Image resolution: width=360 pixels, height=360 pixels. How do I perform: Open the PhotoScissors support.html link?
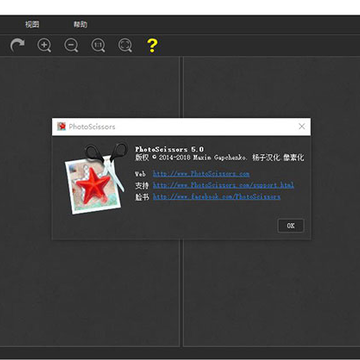click(223, 185)
